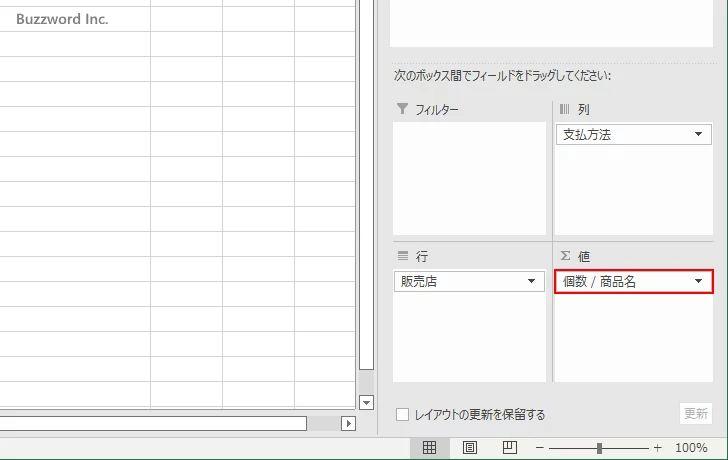Click the horizontal scrollbar right arrow
The height and width of the screenshot is (460, 728).
348,423
